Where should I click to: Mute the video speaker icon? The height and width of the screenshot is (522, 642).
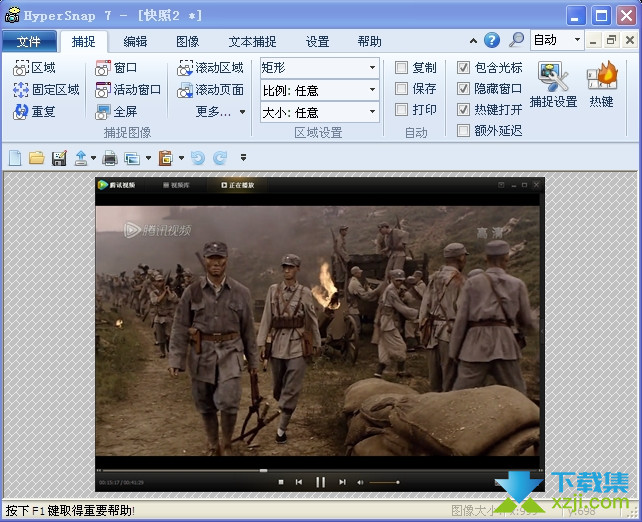360,482
